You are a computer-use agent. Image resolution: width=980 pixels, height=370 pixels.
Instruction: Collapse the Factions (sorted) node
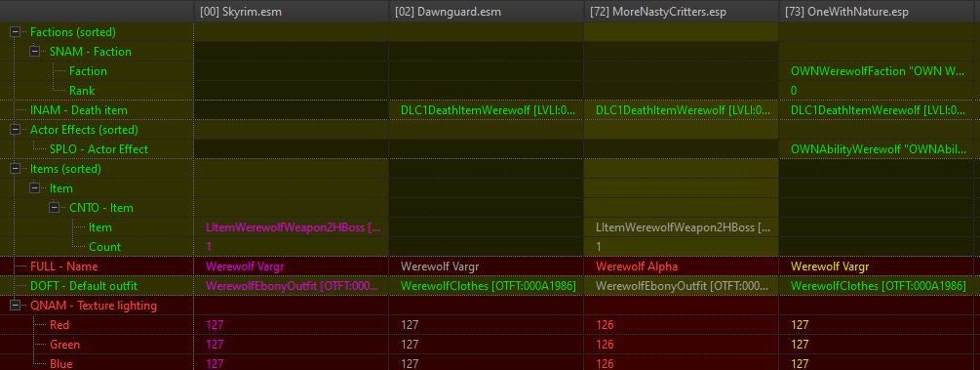coord(16,32)
